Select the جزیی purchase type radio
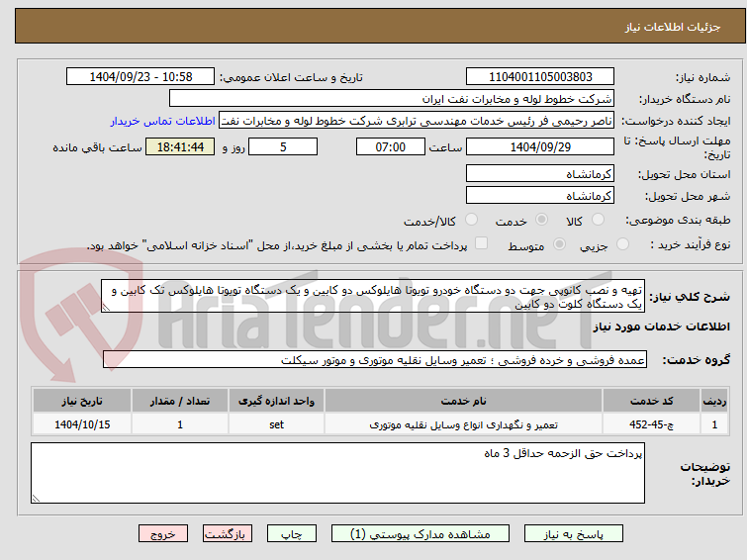 coord(622,244)
